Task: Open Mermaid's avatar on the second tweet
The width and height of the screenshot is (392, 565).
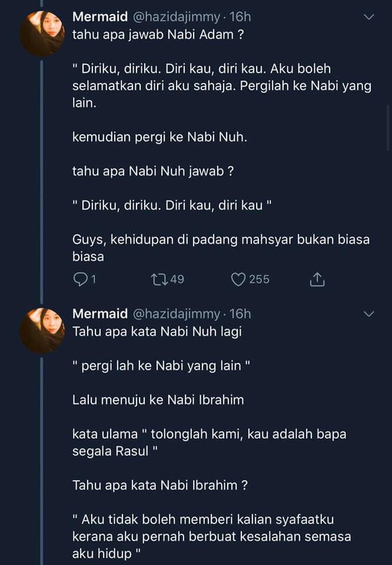Action: 42,331
